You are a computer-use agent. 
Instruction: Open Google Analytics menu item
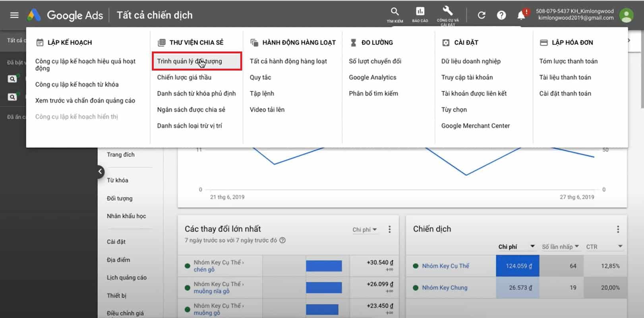pyautogui.click(x=373, y=78)
